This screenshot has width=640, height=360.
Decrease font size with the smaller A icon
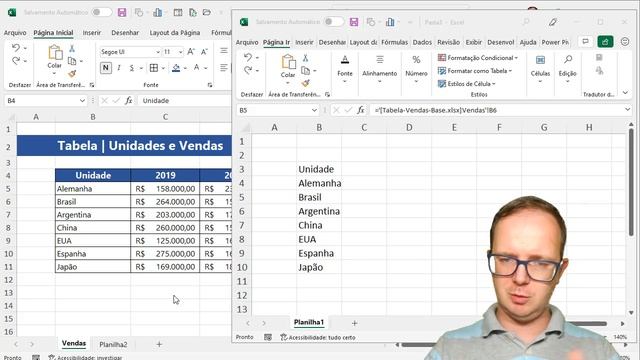click(x=204, y=52)
